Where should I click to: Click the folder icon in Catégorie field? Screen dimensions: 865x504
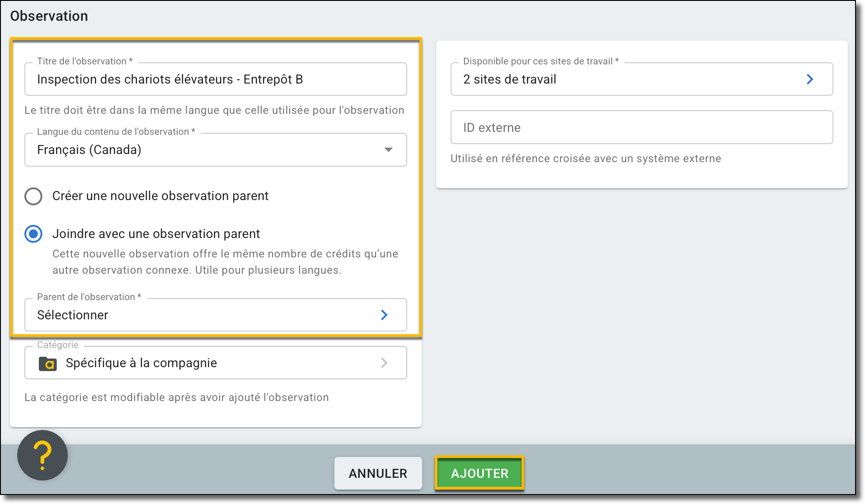pyautogui.click(x=47, y=363)
